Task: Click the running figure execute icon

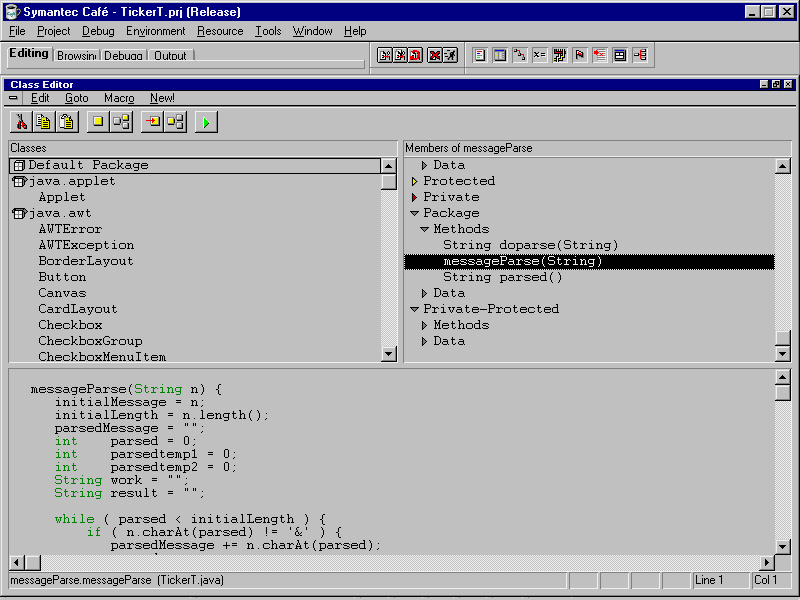Action: (x=450, y=55)
